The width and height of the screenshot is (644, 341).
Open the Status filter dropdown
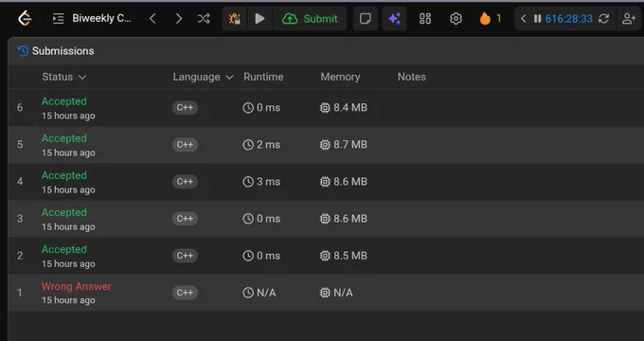[64, 77]
